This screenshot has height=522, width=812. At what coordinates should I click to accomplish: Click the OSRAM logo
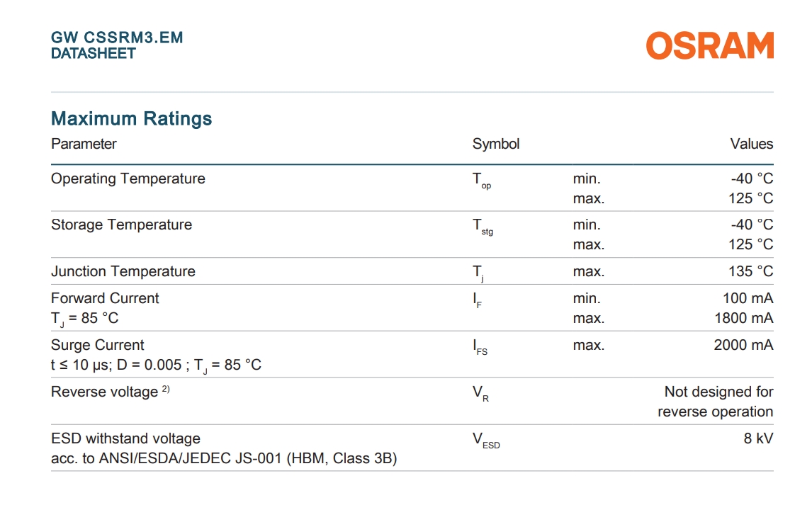[x=709, y=45]
